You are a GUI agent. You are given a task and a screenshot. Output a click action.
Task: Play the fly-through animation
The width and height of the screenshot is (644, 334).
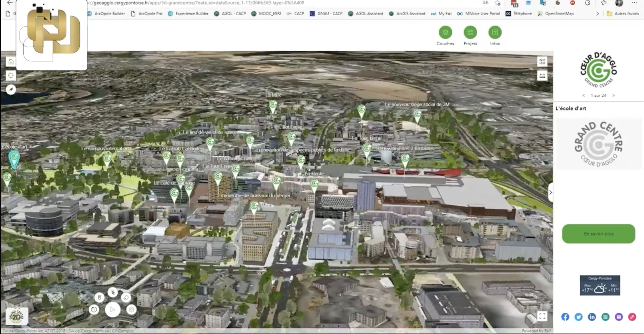pyautogui.click(x=112, y=310)
